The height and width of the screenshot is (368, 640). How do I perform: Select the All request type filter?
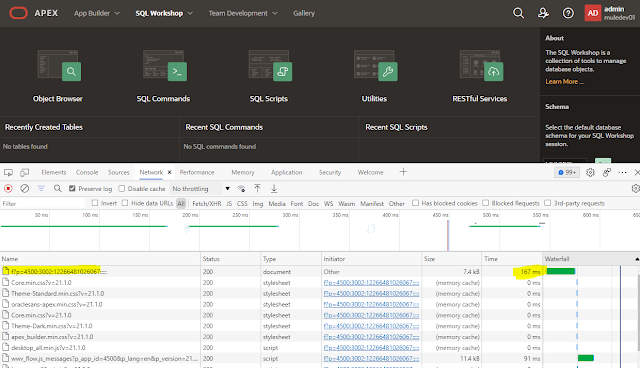(x=181, y=203)
